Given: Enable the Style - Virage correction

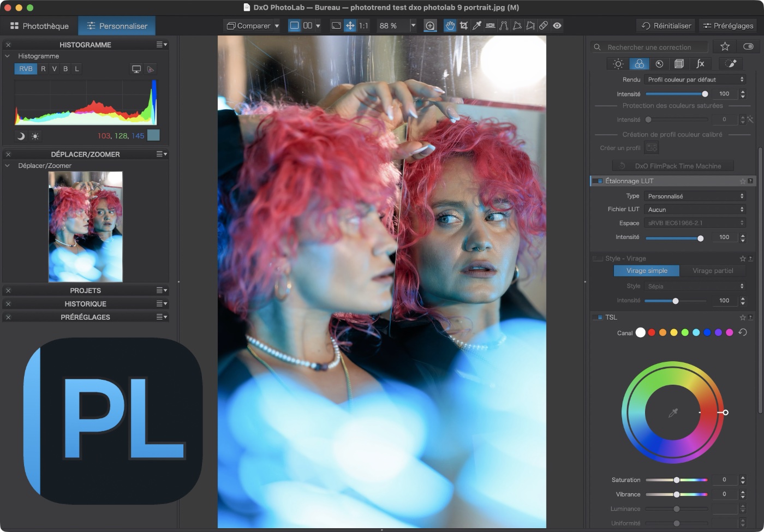Looking at the screenshot, I should 598,259.
